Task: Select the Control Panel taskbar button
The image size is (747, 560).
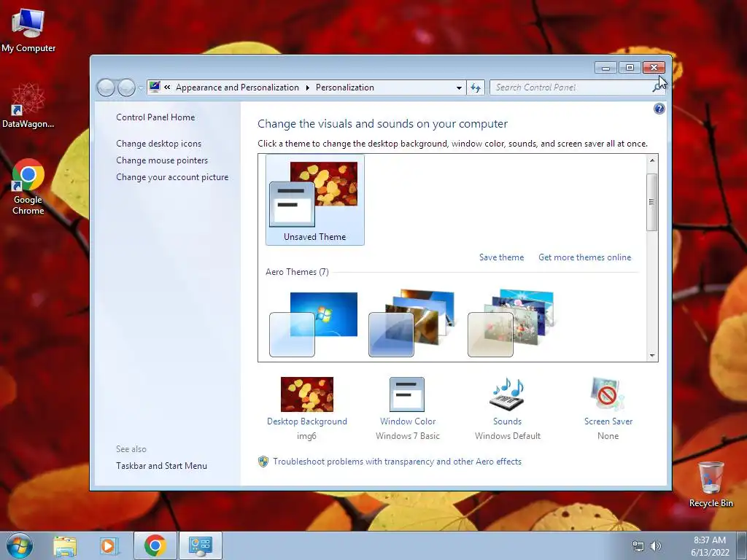Action: tap(200, 545)
